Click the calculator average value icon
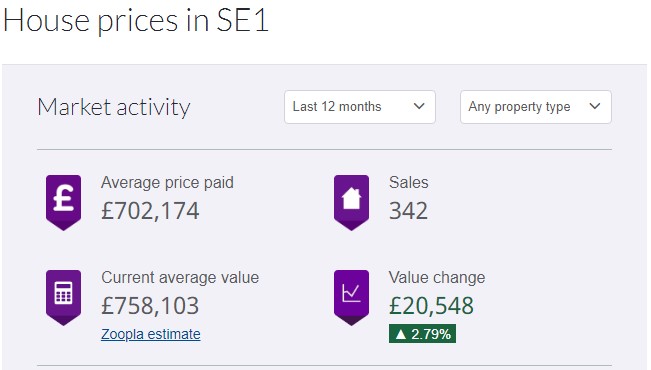651x370 pixels. (x=64, y=297)
